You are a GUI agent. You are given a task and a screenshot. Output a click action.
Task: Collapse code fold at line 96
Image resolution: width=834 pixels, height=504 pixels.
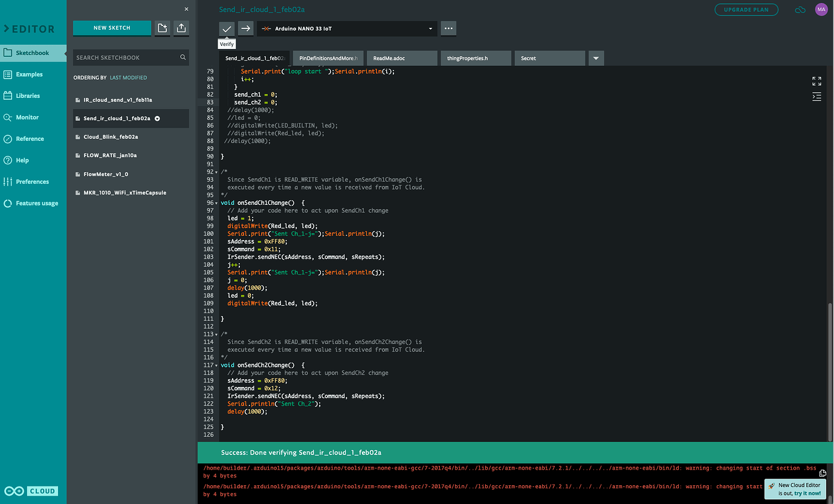tap(216, 203)
